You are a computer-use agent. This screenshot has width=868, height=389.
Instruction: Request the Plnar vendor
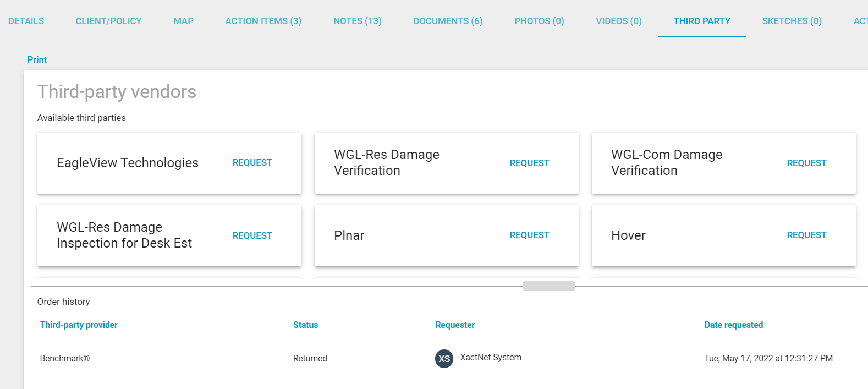tap(529, 235)
